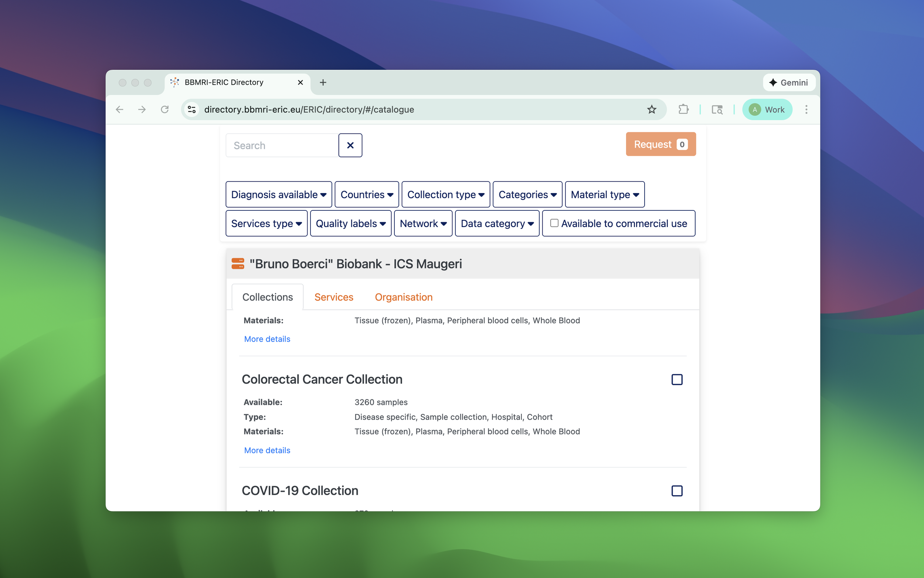Open a new tab with plus icon
The width and height of the screenshot is (924, 578).
pos(323,82)
